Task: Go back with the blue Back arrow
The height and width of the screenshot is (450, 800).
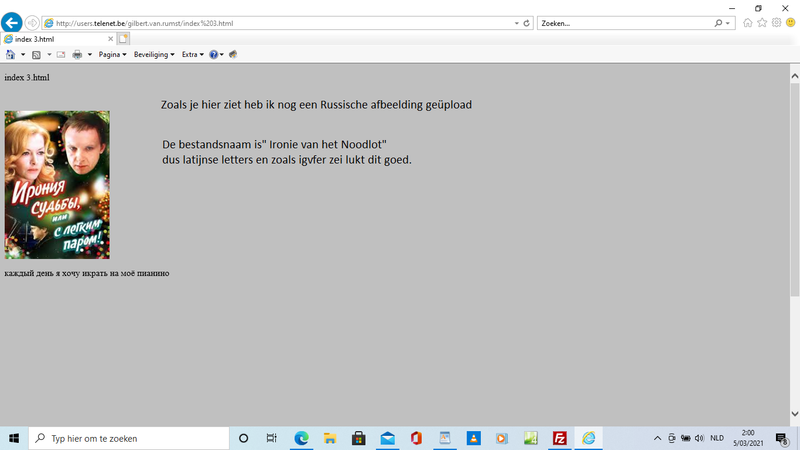Action: coord(12,23)
